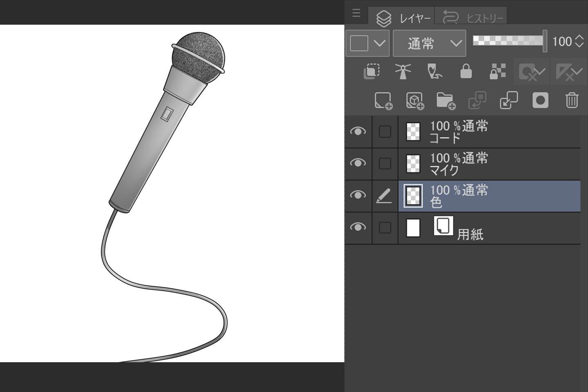Viewport: 588px width, 392px height.
Task: Delete the selected layer with trash icon
Action: [571, 100]
